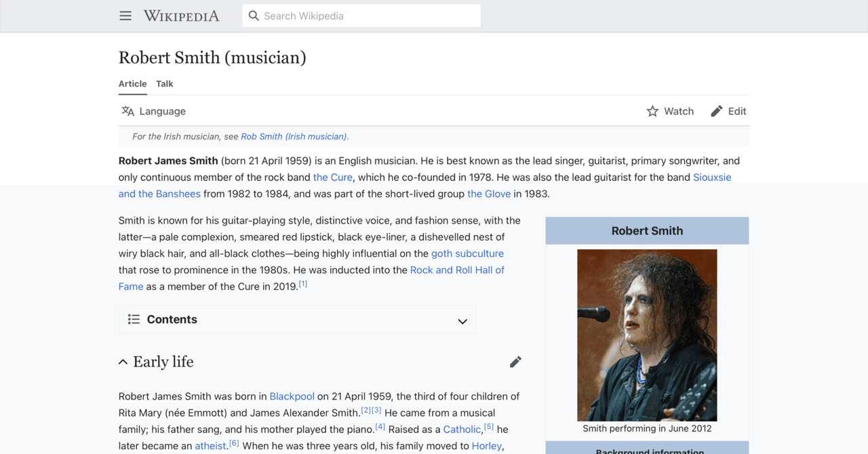Click citation reference [4]
The height and width of the screenshot is (454, 868).
tap(380, 426)
